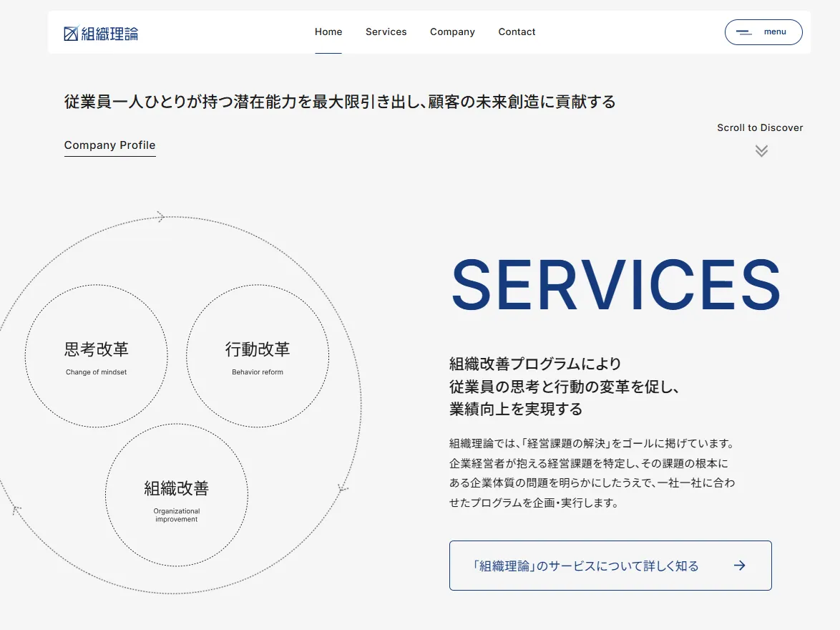840x630 pixels.
Task: Select the 行動改革 circle
Action: [258, 356]
